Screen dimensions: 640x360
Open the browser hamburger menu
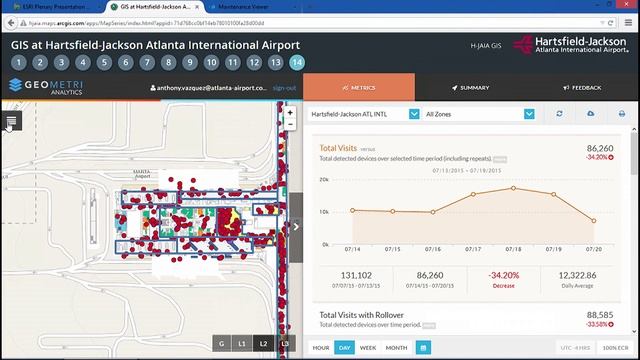(628, 23)
